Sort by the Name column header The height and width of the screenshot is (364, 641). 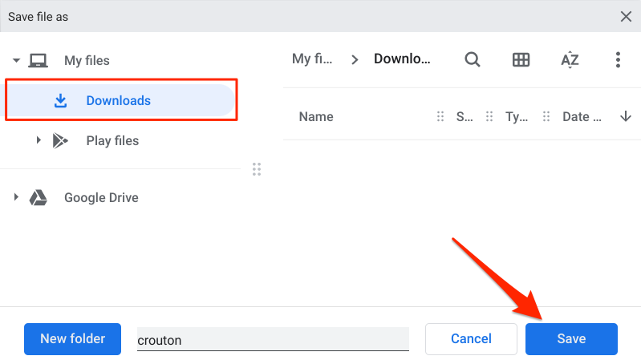(x=316, y=117)
